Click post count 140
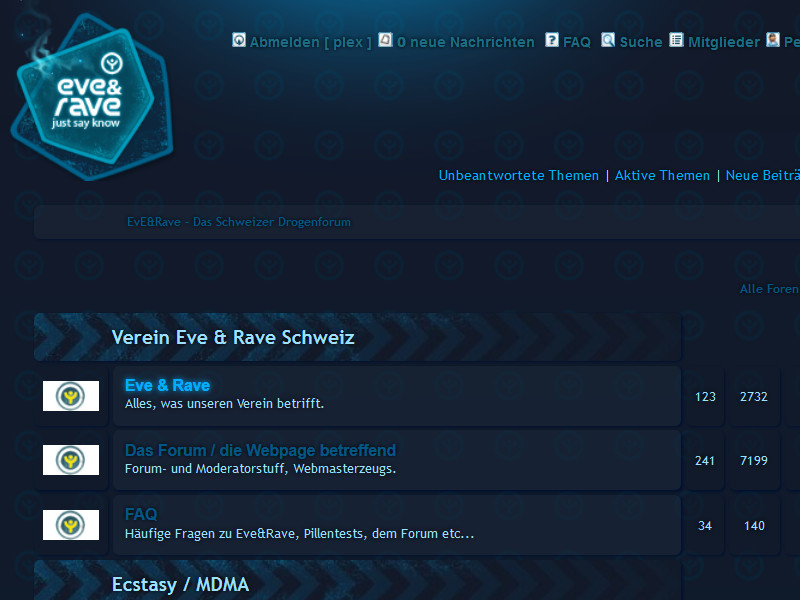Image resolution: width=800 pixels, height=600 pixels. 754,526
